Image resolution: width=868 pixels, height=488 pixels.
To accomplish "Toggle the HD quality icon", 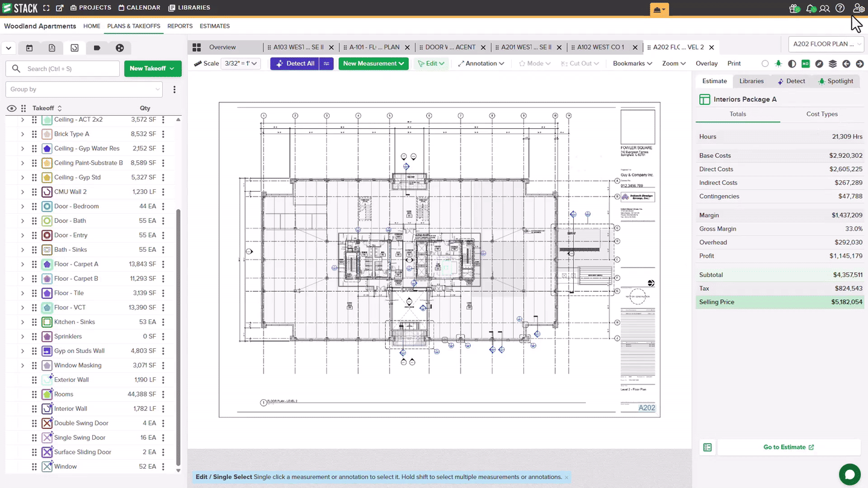I will coord(805,64).
